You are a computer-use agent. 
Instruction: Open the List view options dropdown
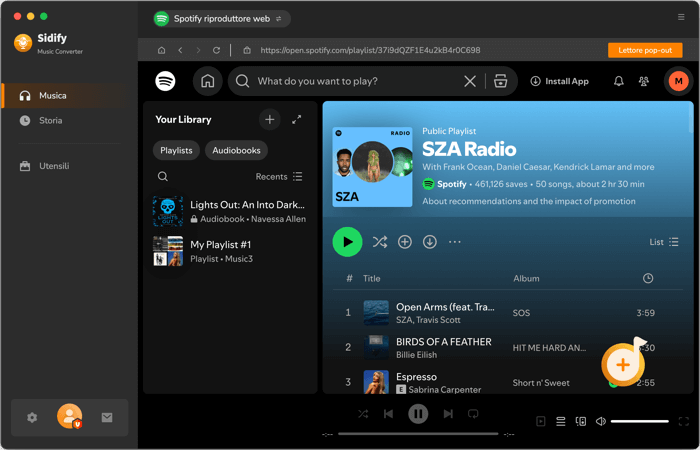(664, 242)
